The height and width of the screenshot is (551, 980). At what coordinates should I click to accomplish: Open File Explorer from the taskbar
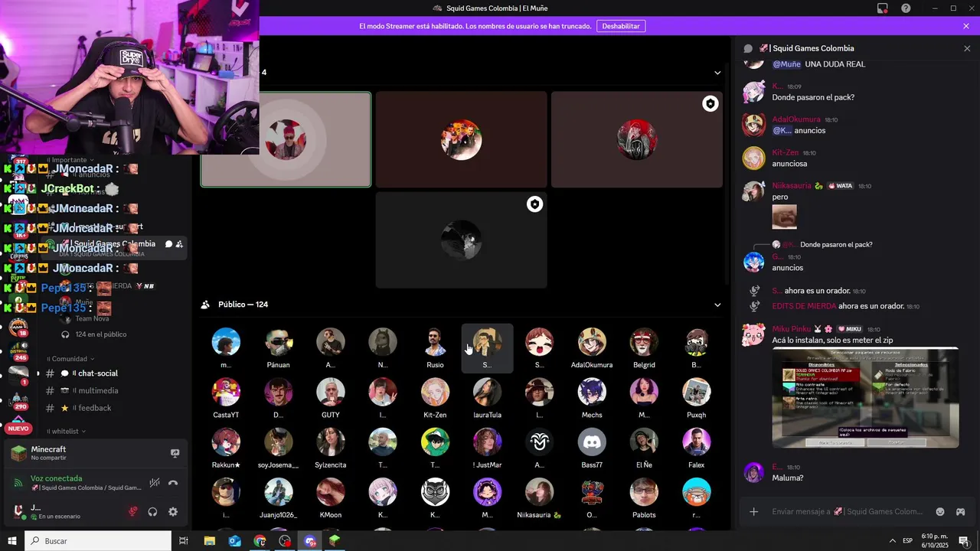point(210,541)
